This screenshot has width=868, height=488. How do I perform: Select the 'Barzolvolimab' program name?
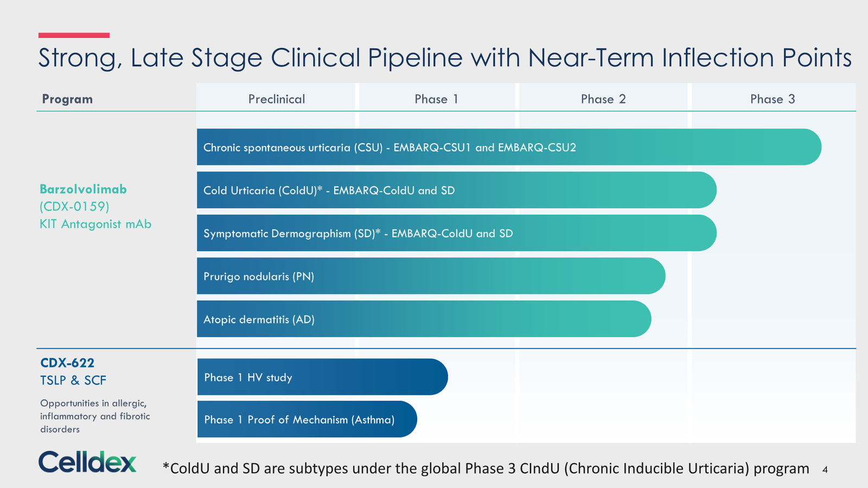pyautogui.click(x=83, y=189)
